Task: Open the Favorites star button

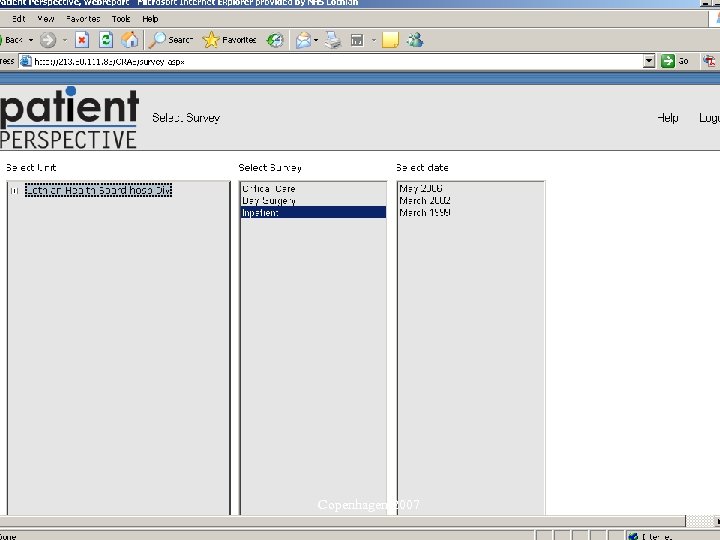Action: (229, 40)
